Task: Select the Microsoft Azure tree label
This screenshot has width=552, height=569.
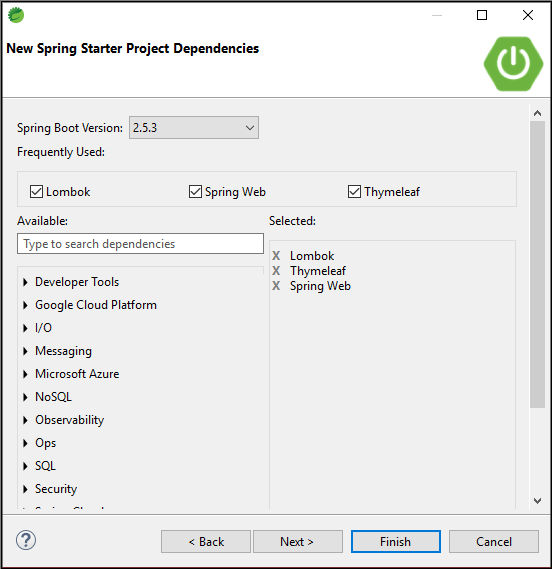Action: click(x=77, y=374)
